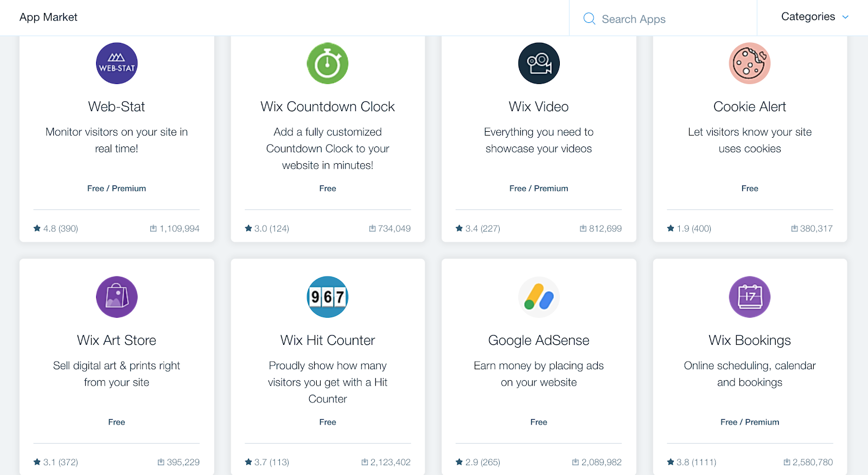Open the Wix Video title link
The image size is (868, 475).
click(x=539, y=106)
